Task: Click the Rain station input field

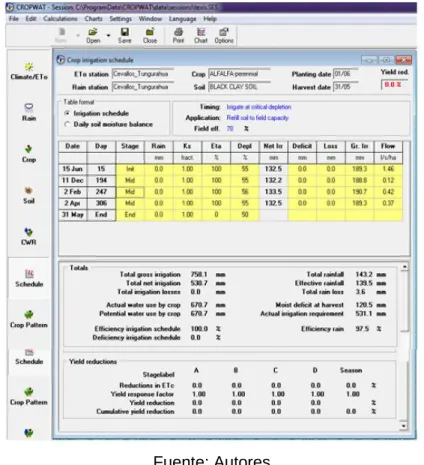Action: click(143, 87)
